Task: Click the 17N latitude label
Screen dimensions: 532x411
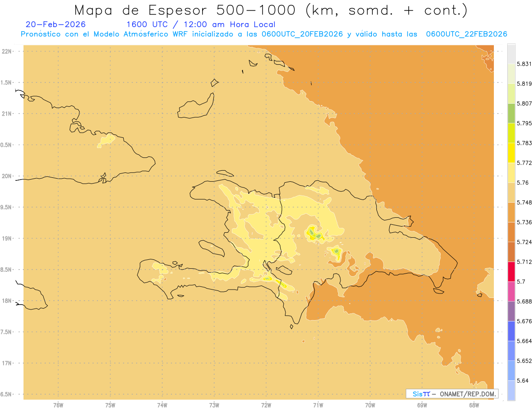Action: coord(8,363)
